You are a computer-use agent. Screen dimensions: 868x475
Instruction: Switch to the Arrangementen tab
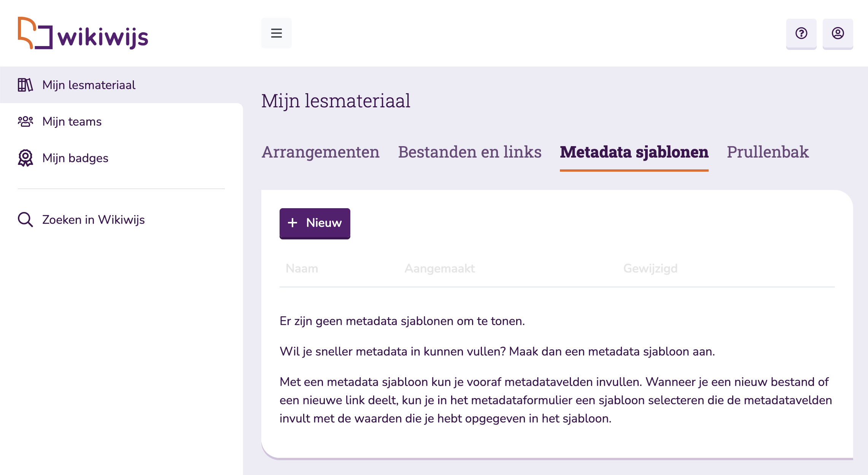[x=320, y=152]
